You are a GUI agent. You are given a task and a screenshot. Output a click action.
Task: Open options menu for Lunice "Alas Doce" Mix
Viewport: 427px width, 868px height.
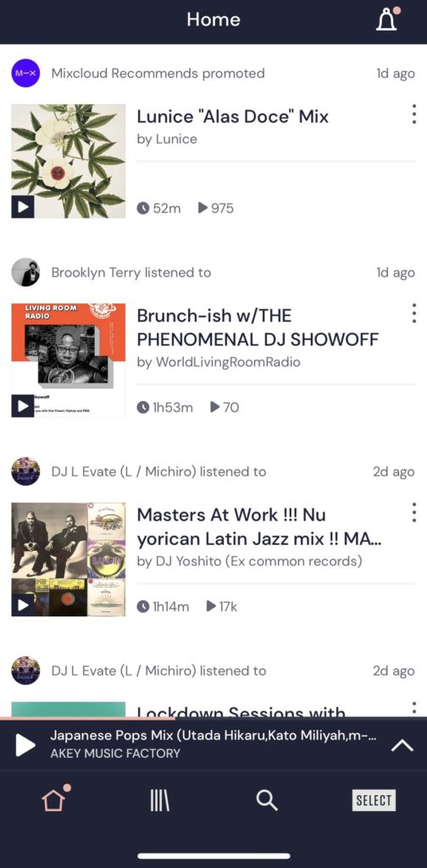tap(413, 114)
